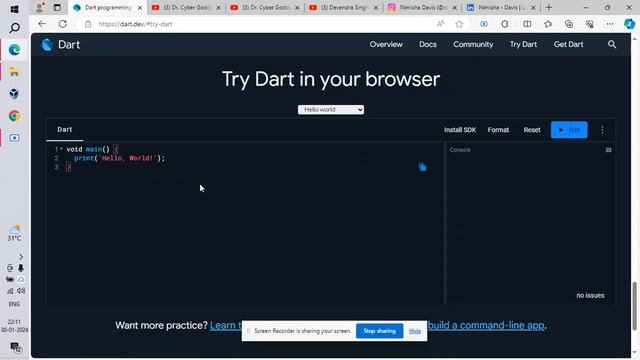Click Microsoft Edge taskbar icon
This screenshot has width=640, height=360.
14,50
